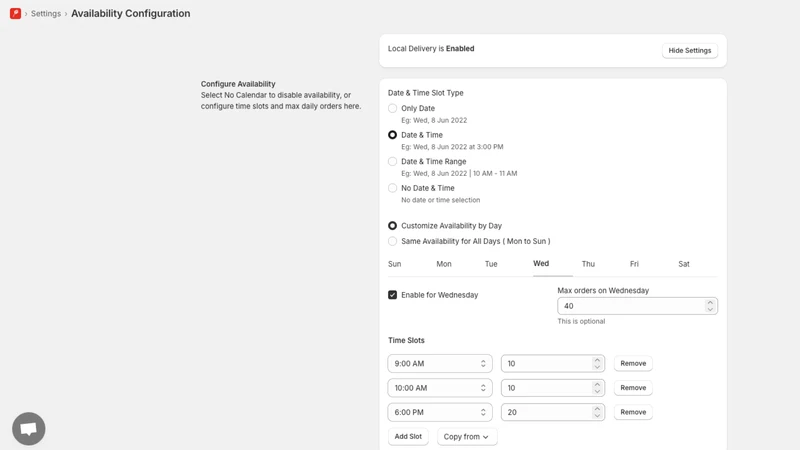The image size is (800, 450).
Task: Switch to the Sun tab
Action: 394,264
